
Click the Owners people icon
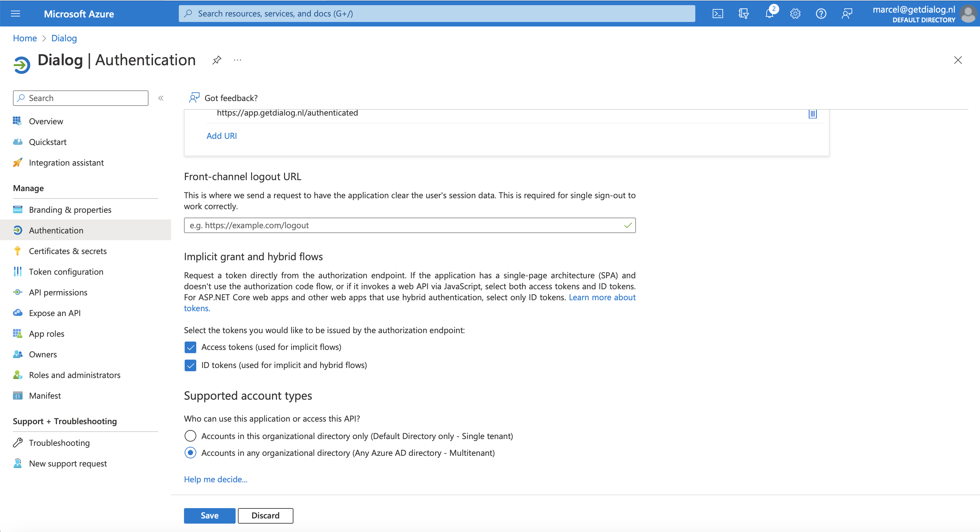coord(17,354)
